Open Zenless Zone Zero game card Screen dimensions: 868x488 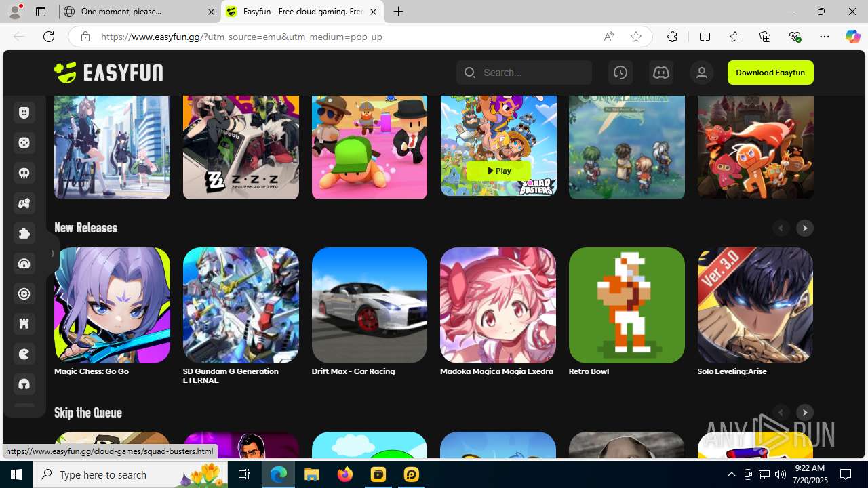coord(241,147)
